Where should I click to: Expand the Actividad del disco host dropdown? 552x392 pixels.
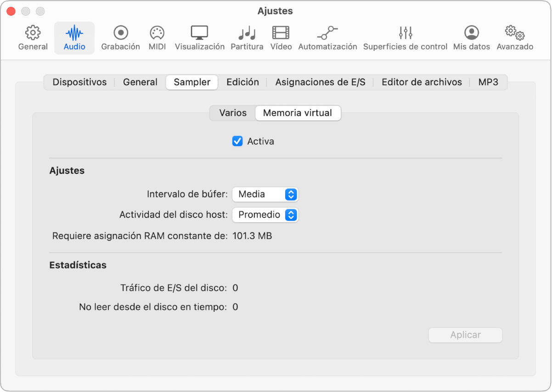(265, 214)
